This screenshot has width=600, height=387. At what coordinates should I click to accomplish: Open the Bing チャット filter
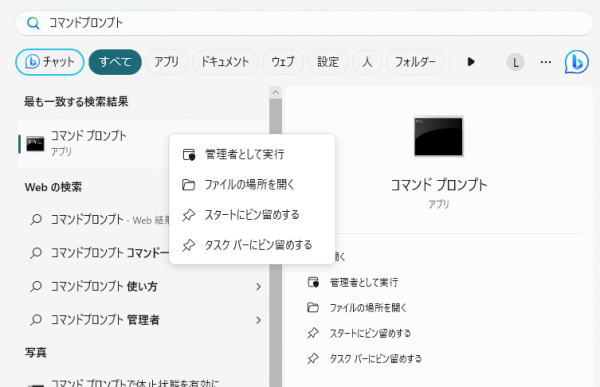point(50,62)
